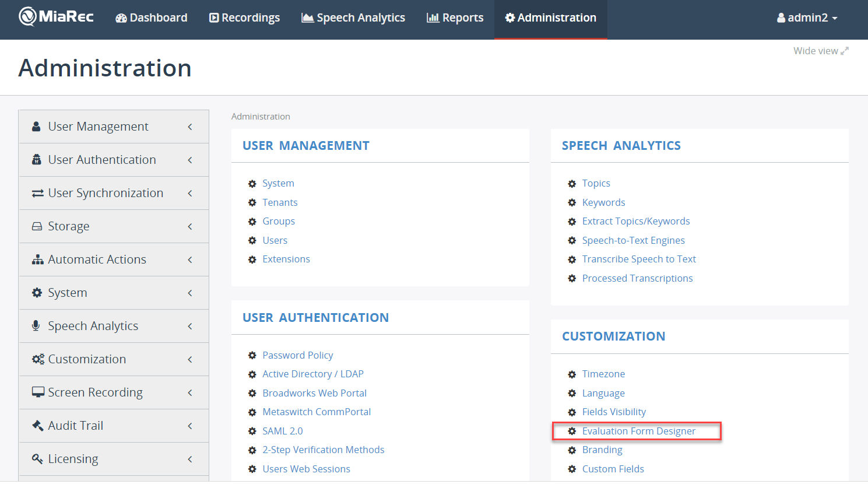Image resolution: width=868 pixels, height=484 pixels.
Task: Click the User Management person icon in sidebar
Action: (36, 127)
